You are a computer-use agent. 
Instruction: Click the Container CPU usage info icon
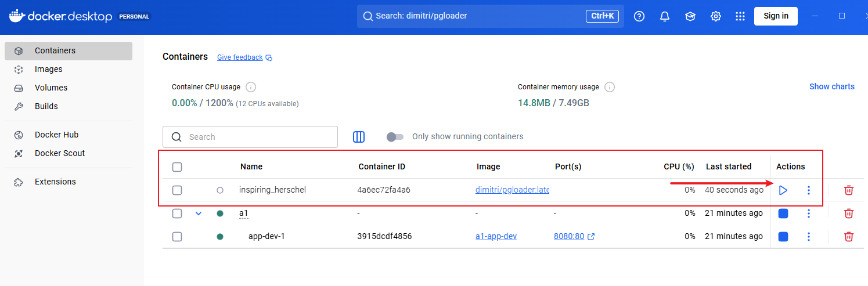pos(251,87)
